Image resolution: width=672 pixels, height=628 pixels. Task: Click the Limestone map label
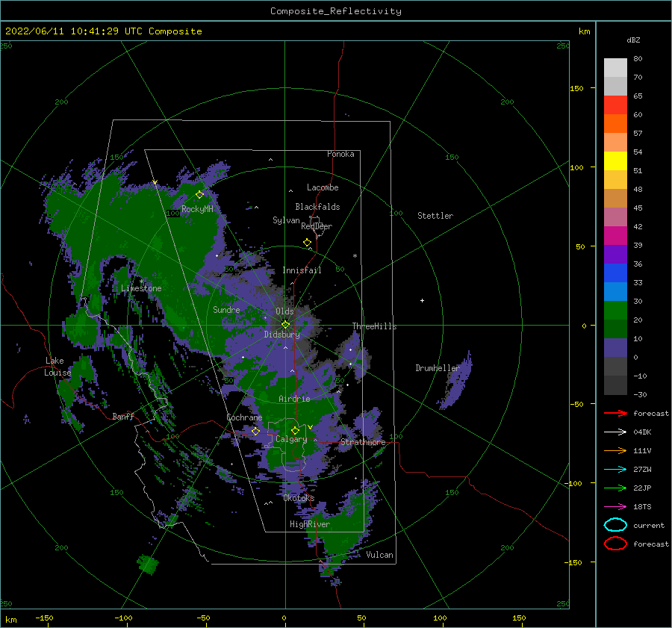[141, 288]
